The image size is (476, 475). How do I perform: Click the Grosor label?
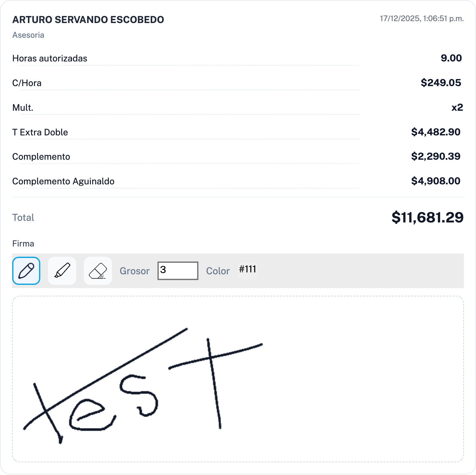[134, 271]
